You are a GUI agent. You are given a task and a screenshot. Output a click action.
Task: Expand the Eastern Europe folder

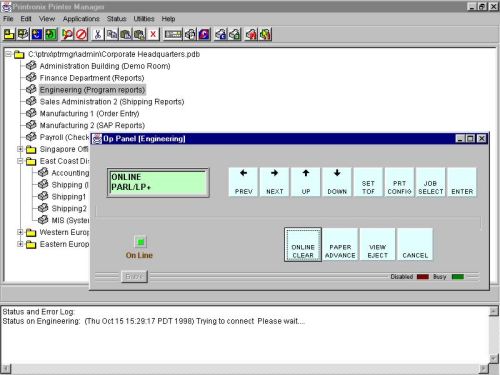click(20, 244)
